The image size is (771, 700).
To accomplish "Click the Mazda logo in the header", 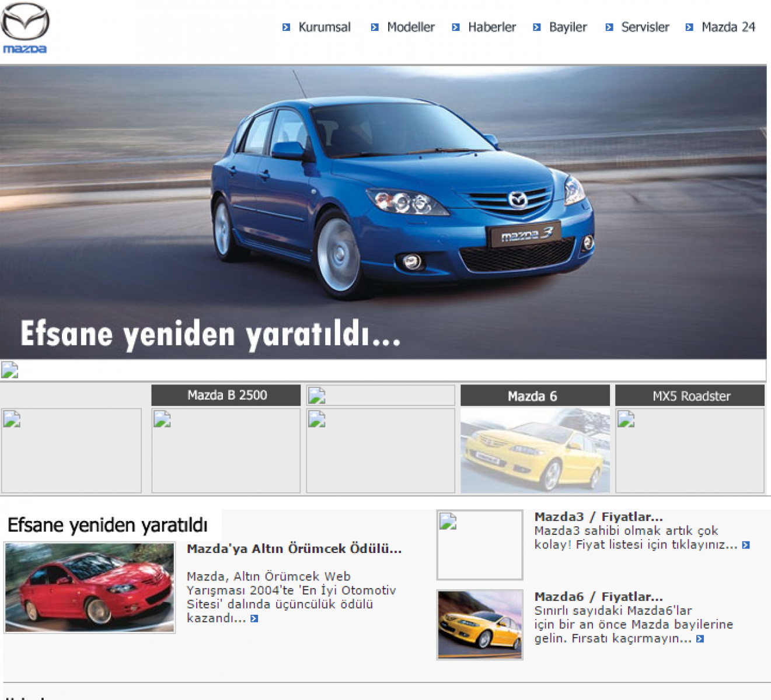I will point(25,29).
